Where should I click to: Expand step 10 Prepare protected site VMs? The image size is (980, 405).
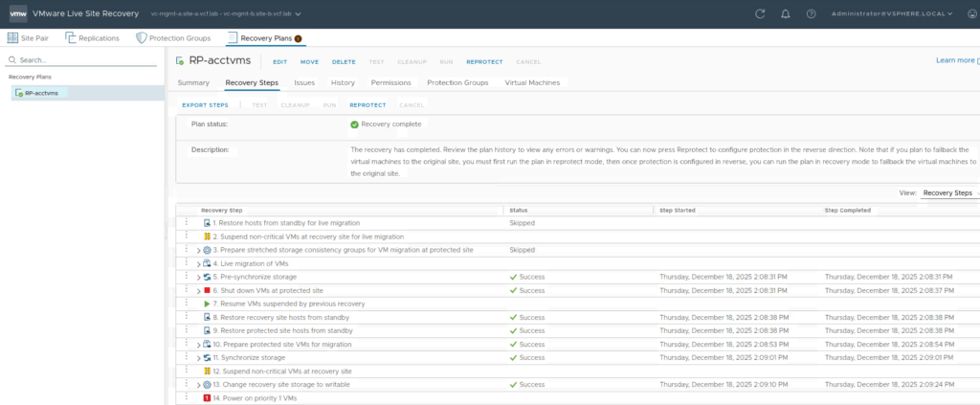point(199,344)
